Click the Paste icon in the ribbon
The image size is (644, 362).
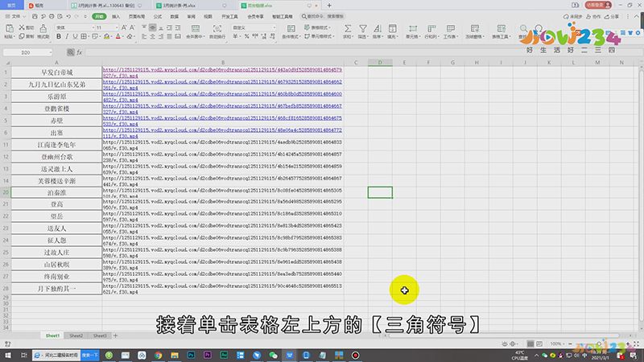(x=9, y=28)
